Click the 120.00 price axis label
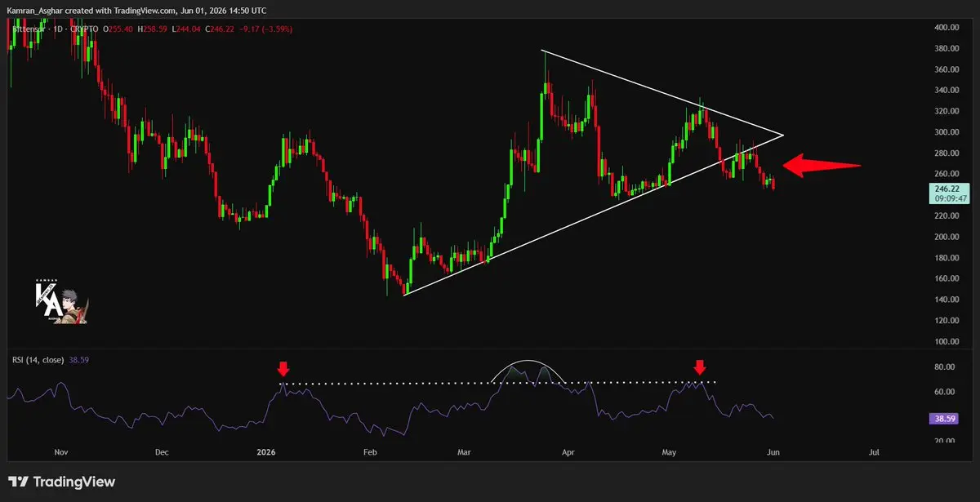The height and width of the screenshot is (502, 980). pyautogui.click(x=948, y=321)
